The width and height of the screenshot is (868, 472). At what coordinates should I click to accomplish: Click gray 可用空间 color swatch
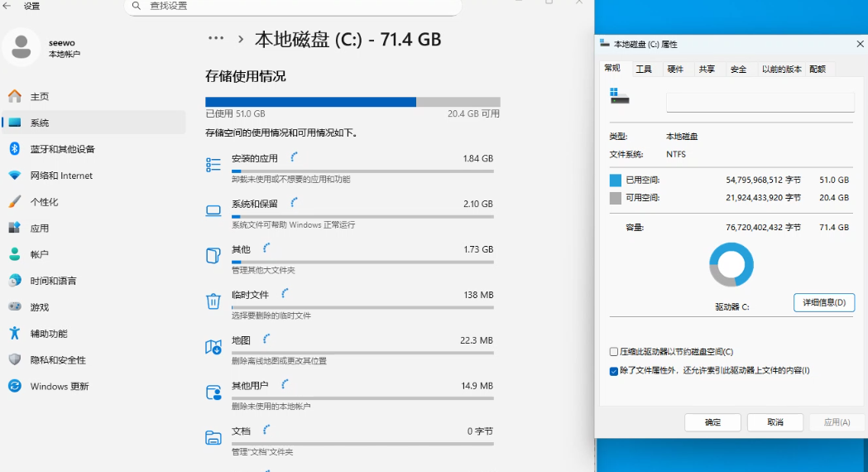click(x=615, y=198)
